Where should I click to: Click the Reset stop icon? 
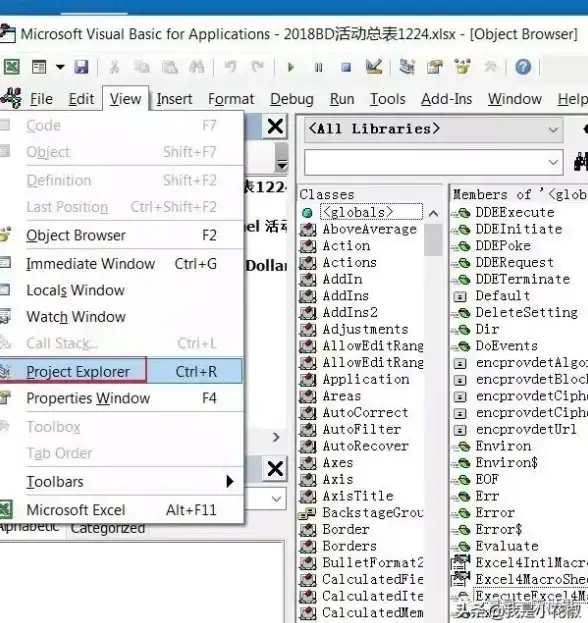[x=346, y=67]
